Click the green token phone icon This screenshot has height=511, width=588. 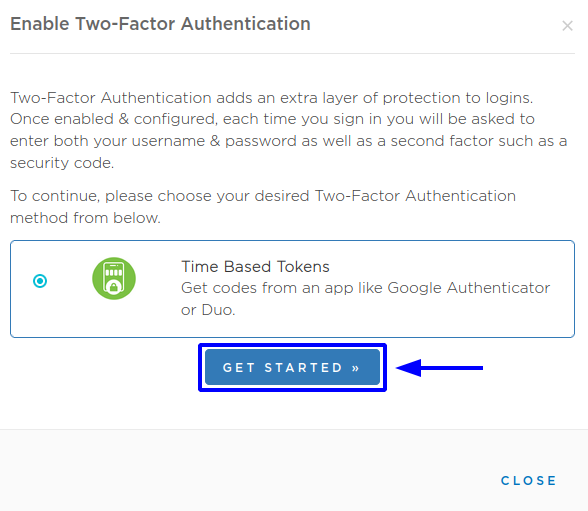point(114,278)
